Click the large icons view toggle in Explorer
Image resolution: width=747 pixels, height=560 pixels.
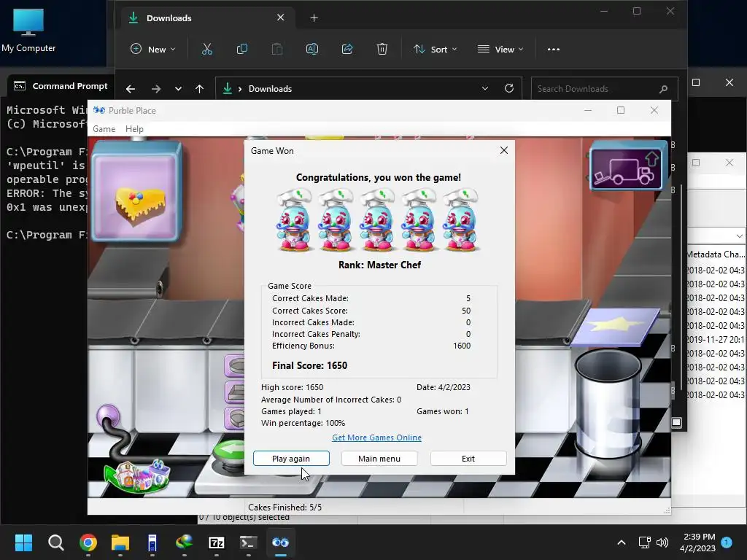[x=676, y=422]
